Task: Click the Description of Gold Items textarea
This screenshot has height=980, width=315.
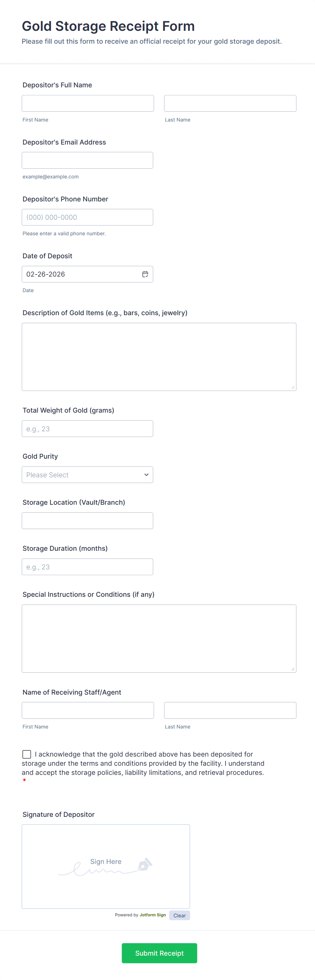Action: click(159, 357)
